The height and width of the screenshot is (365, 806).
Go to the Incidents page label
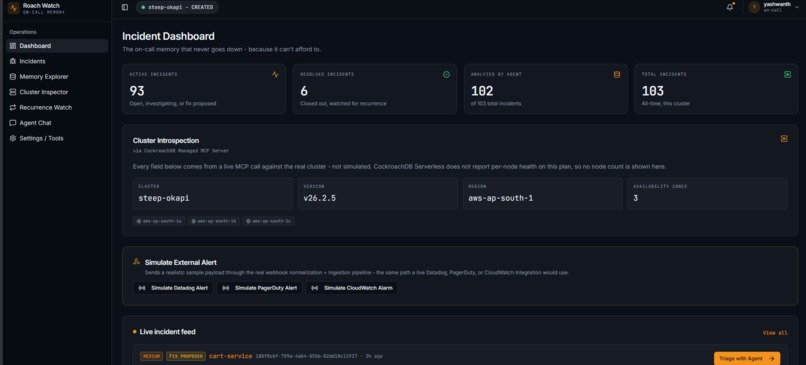click(32, 61)
